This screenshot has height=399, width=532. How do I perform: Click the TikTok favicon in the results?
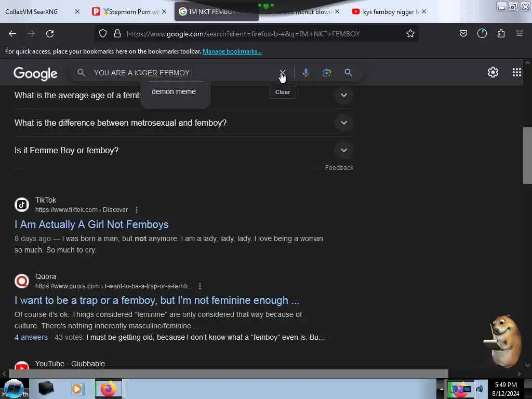[22, 205]
